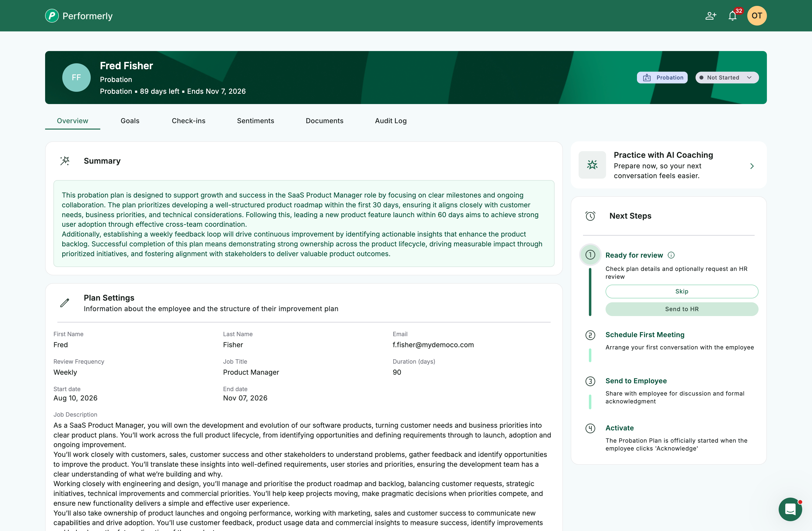Click the FF employee avatar
The height and width of the screenshot is (531, 812).
tap(76, 78)
